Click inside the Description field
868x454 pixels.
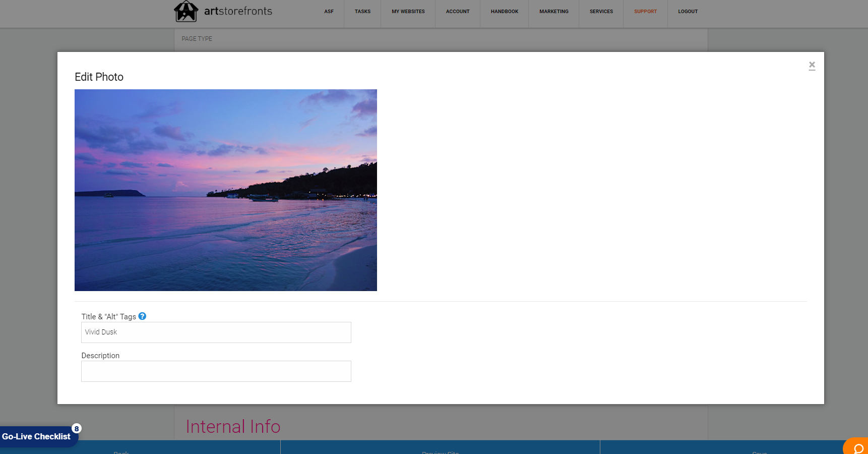point(216,371)
